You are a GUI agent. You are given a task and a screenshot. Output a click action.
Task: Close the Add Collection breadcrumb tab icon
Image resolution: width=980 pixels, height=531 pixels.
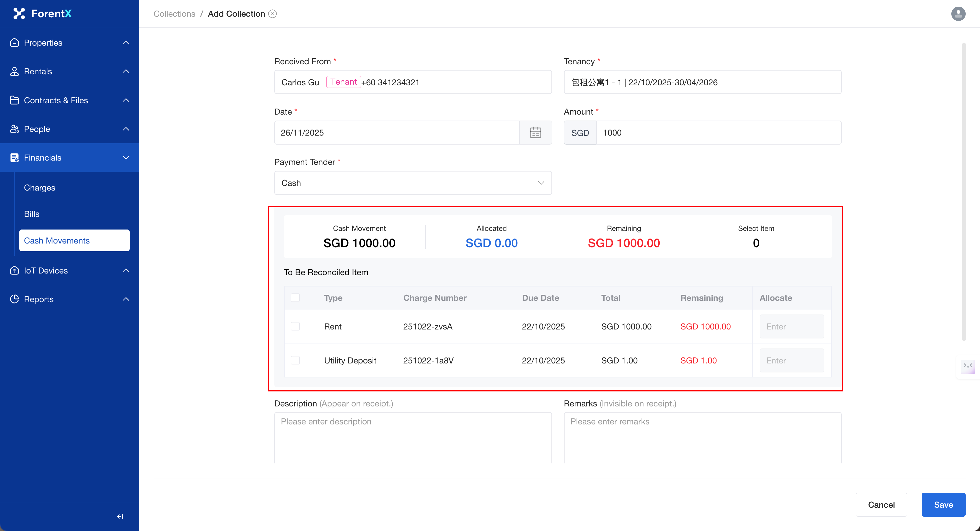tap(272, 14)
